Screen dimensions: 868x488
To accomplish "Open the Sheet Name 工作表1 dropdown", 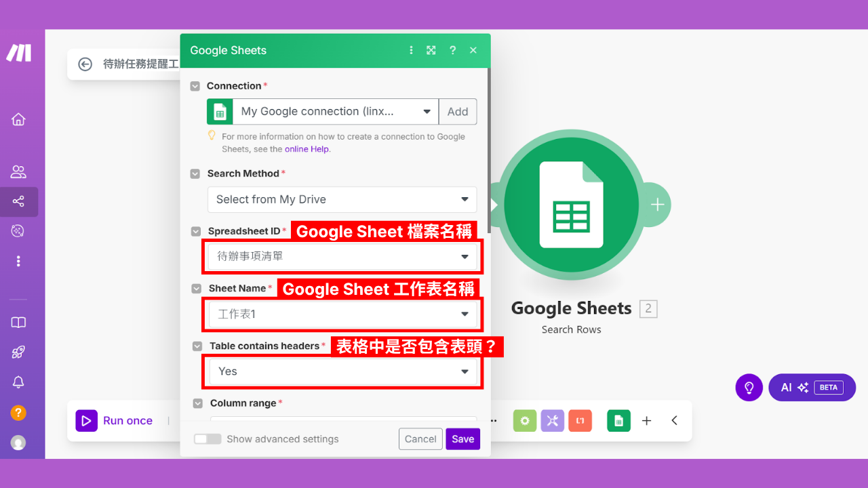I will (x=343, y=314).
